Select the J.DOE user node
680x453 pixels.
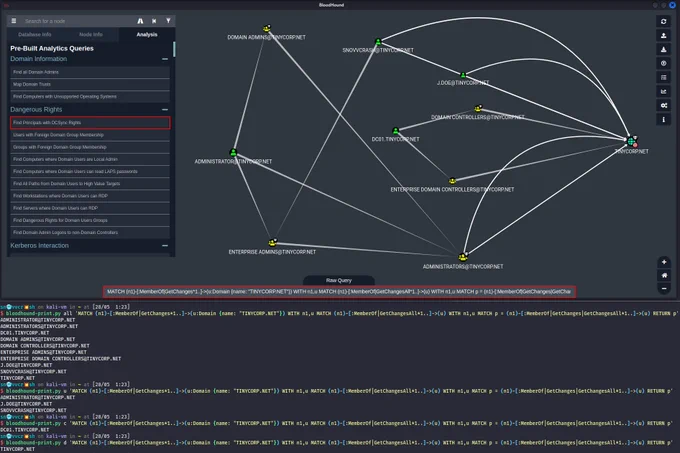(x=463, y=75)
